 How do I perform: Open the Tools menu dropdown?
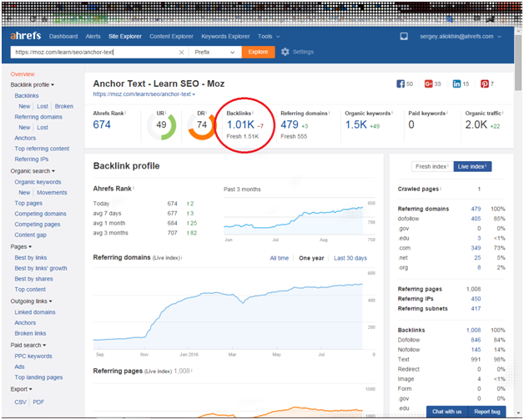pyautogui.click(x=269, y=36)
